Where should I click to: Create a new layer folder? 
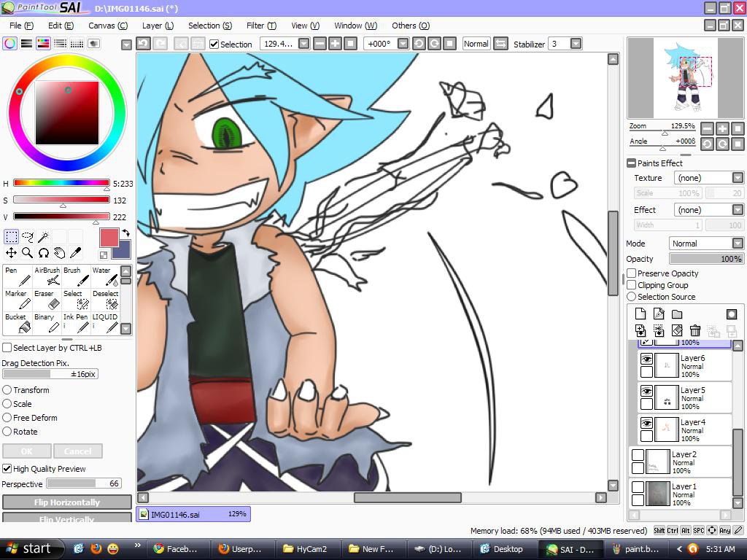coord(677,314)
